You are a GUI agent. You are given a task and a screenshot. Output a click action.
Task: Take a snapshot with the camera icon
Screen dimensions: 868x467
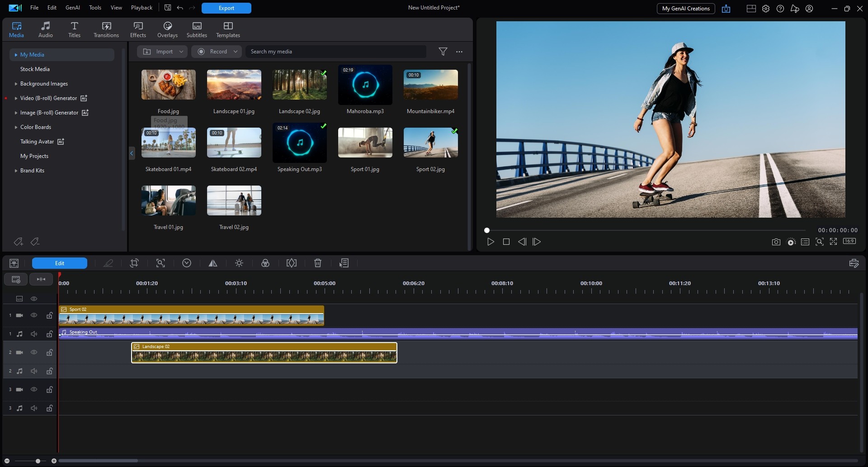coord(776,242)
